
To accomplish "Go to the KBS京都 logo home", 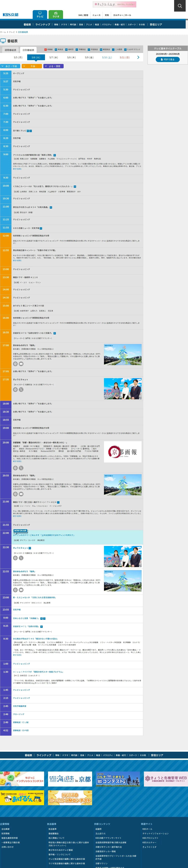I will (x=10, y=15).
